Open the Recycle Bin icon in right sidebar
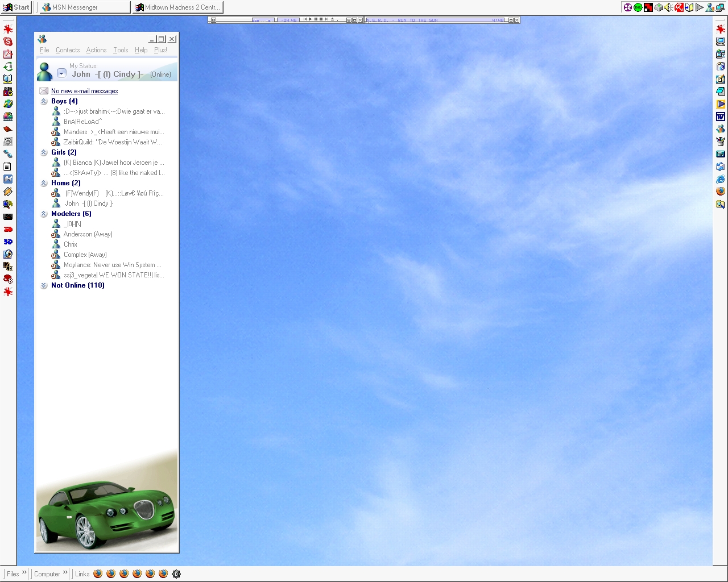The image size is (728, 582). (721, 66)
